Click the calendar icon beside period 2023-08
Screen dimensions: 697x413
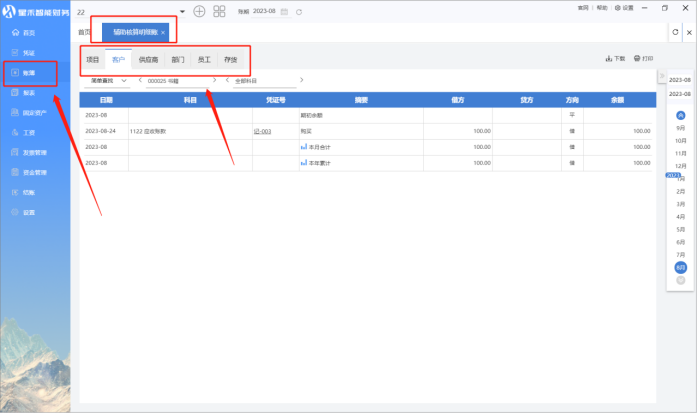pyautogui.click(x=285, y=11)
